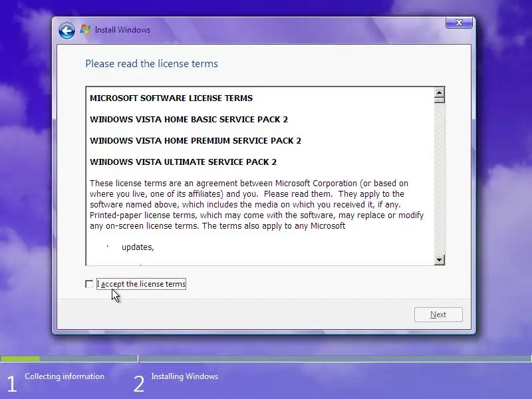
Task: Click the green setup progress bar
Action: (20, 358)
